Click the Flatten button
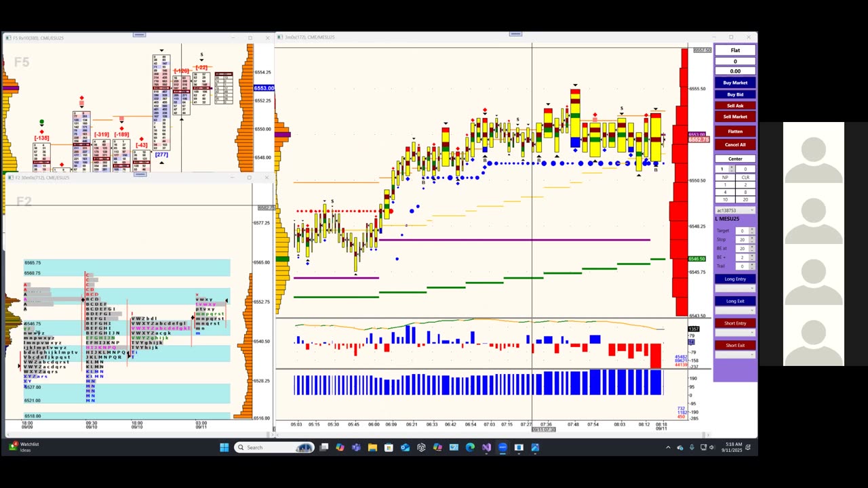This screenshot has width=868, height=488. 735,131
